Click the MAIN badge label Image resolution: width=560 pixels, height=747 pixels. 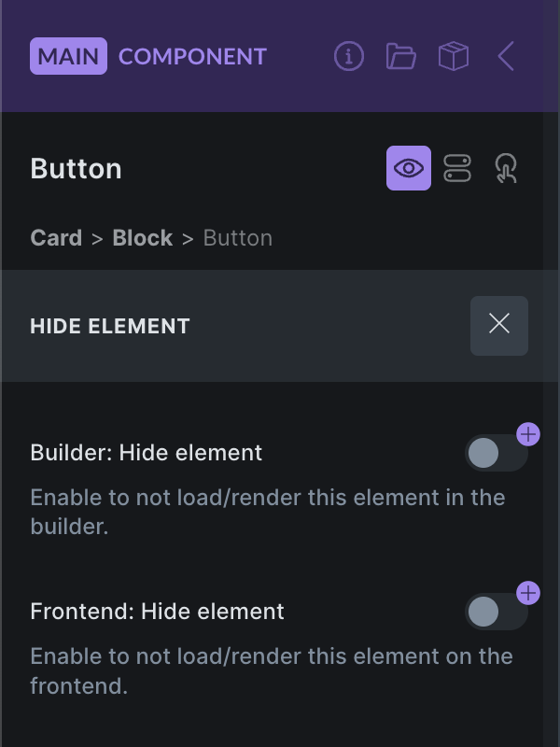(68, 56)
